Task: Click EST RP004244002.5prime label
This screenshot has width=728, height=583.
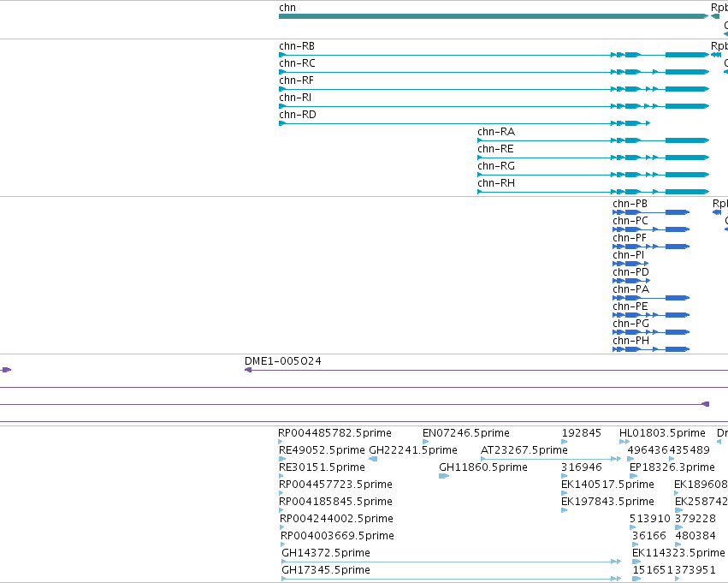Action: pos(336,520)
